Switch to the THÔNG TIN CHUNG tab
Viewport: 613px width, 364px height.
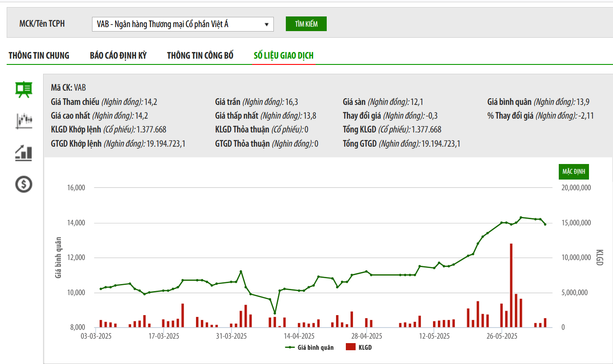point(39,56)
